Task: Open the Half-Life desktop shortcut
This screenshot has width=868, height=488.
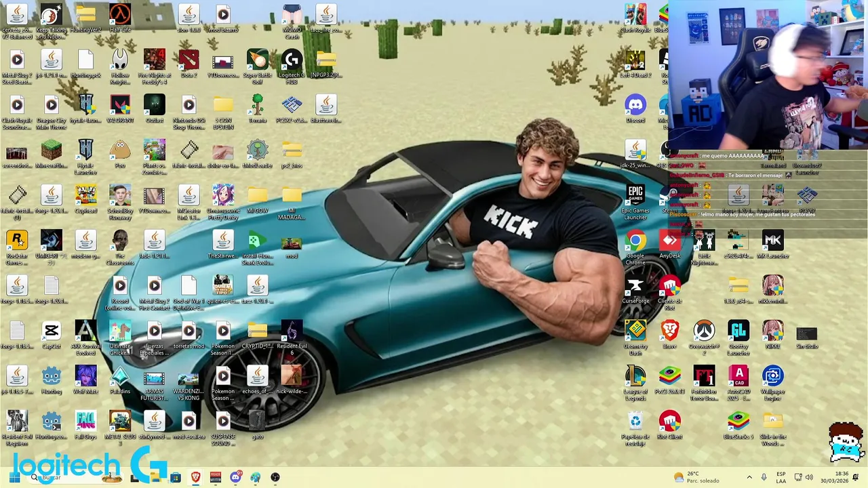Action: coord(120,15)
